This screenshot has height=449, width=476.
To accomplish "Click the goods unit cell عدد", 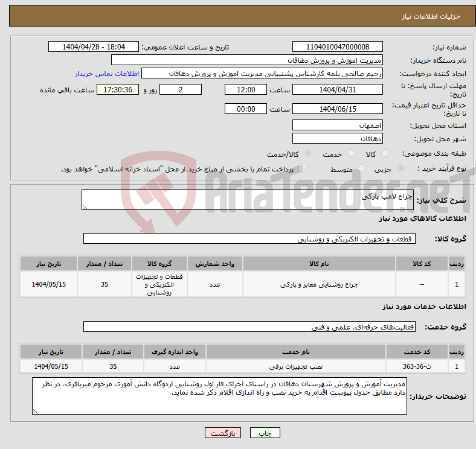I will pos(215,285).
